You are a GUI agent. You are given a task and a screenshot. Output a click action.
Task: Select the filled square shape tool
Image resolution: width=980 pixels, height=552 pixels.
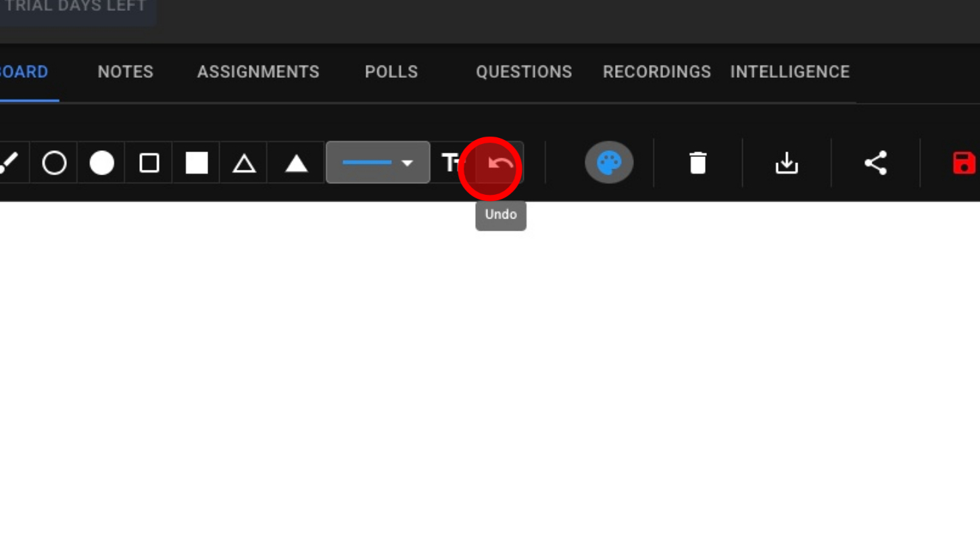coord(197,163)
